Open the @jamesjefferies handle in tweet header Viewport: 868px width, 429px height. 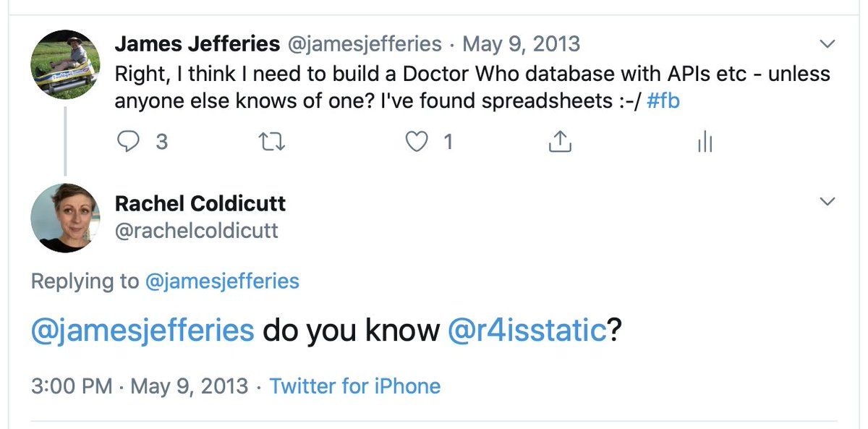point(365,44)
